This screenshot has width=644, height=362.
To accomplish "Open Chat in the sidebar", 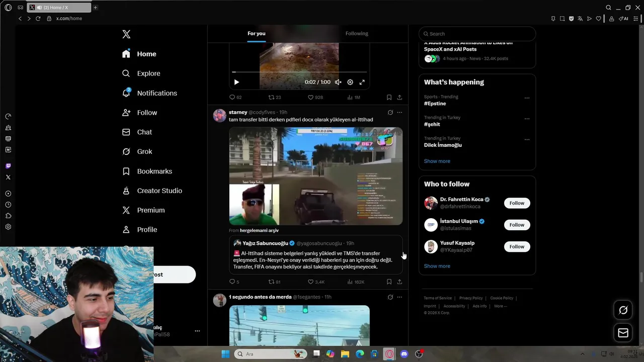I will coord(137,132).
